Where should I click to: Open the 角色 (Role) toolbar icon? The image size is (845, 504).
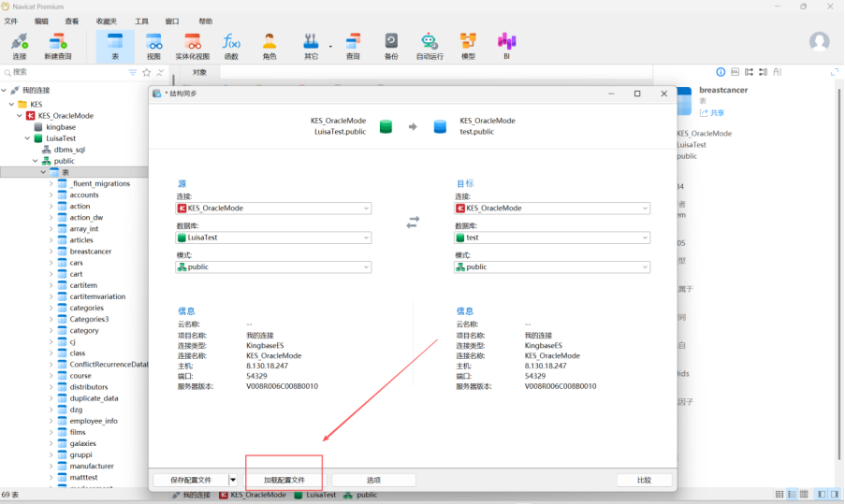point(270,45)
